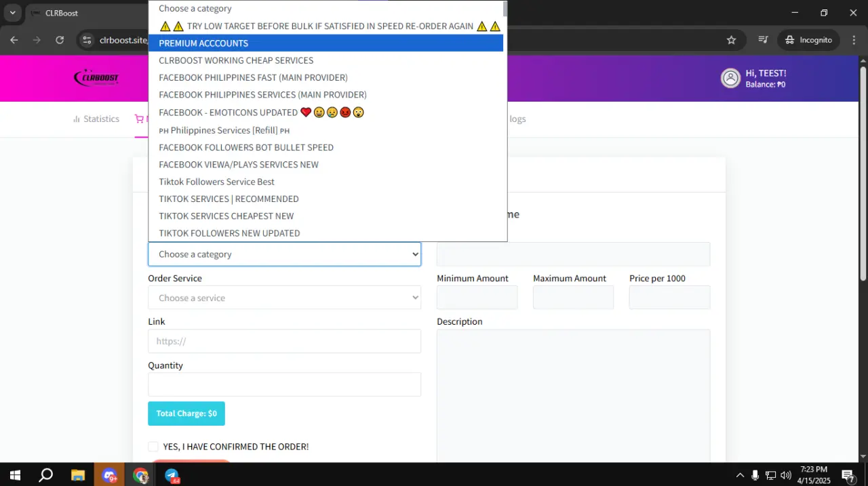Click the Price per 1000 field
The image size is (868, 486).
click(x=669, y=298)
